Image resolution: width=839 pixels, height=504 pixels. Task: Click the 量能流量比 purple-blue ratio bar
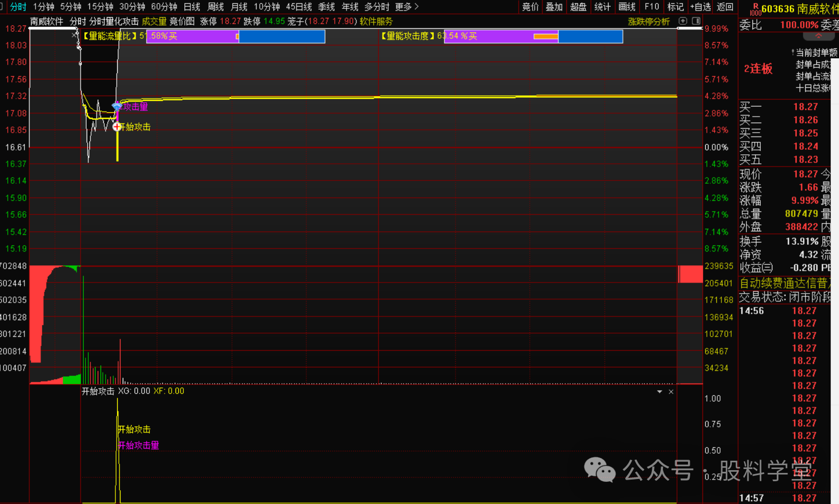[235, 36]
